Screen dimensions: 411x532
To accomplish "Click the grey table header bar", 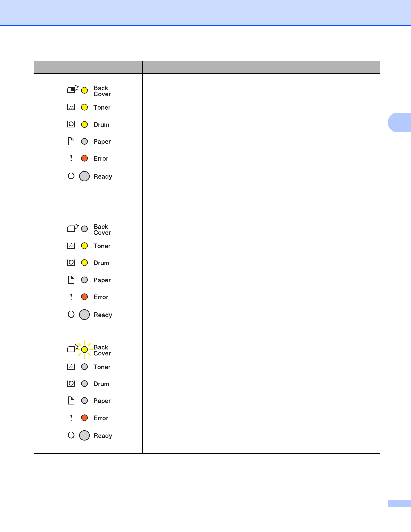I will click(x=207, y=67).
